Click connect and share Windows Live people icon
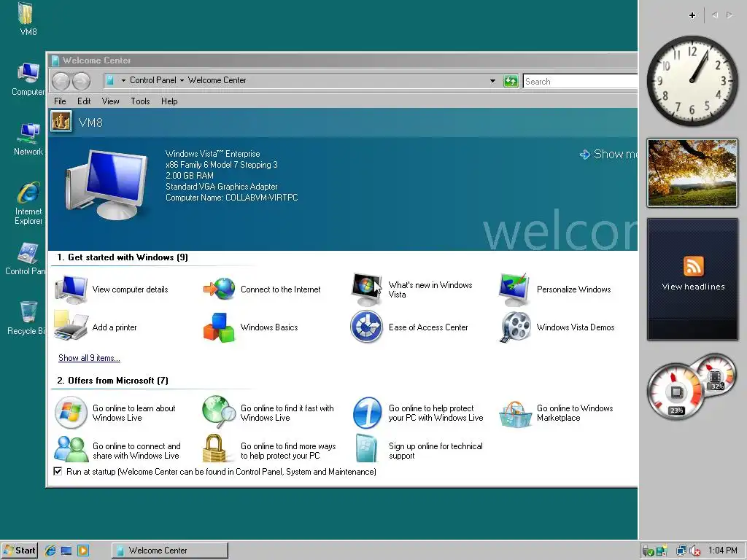 point(71,449)
